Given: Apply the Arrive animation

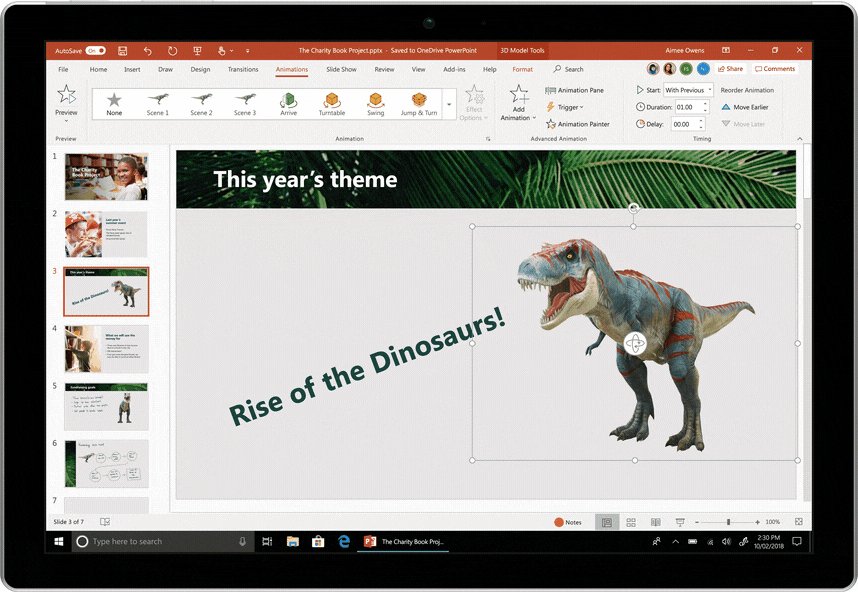Looking at the screenshot, I should (288, 104).
